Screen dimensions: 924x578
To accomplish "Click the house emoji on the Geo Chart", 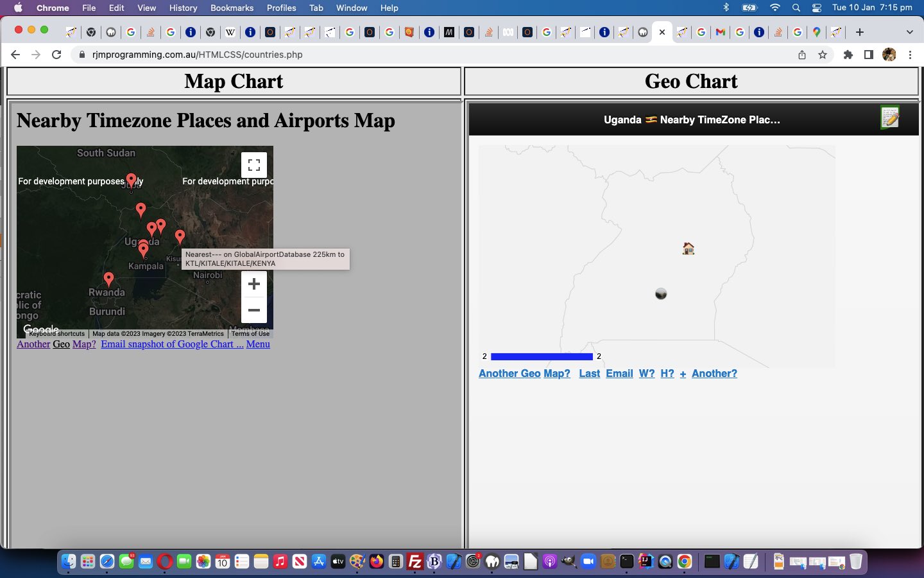I will pyautogui.click(x=689, y=249).
